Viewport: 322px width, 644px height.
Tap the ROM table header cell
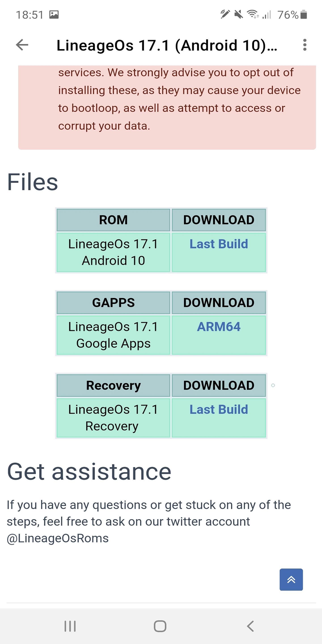coord(113,220)
